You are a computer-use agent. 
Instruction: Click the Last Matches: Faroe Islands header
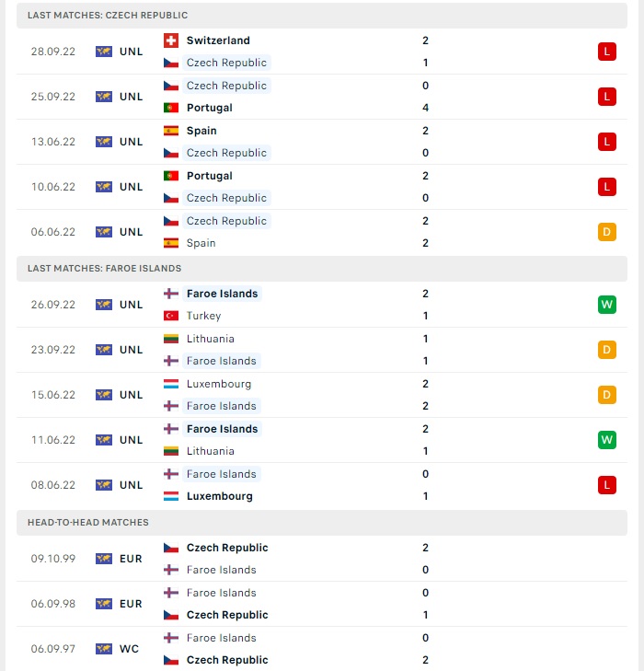(322, 269)
